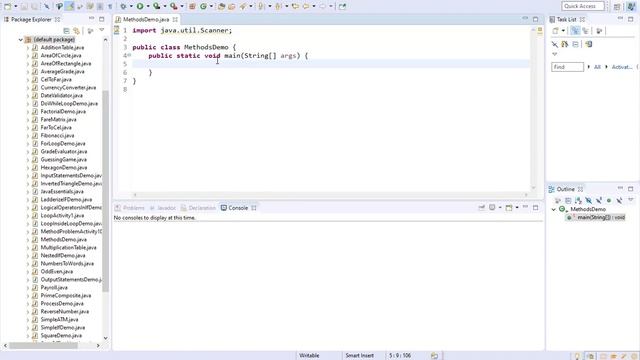Image resolution: width=640 pixels, height=360 pixels.
Task: Click line 5 in the code editor
Action: point(331,64)
